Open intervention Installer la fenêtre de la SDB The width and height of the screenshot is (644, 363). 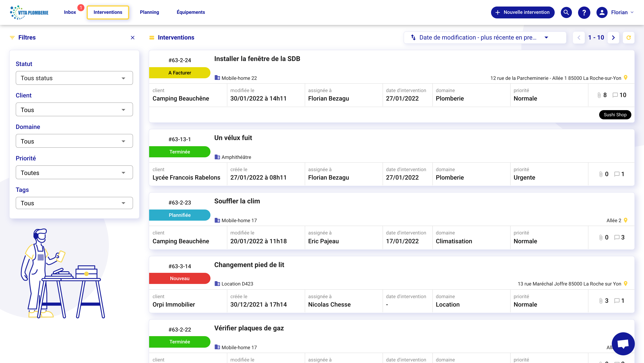point(257,59)
